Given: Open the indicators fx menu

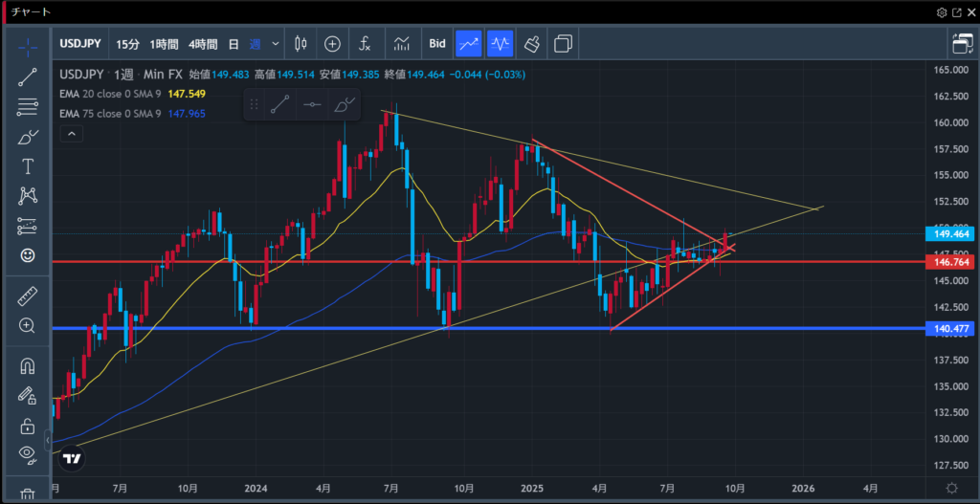Looking at the screenshot, I should (x=365, y=44).
